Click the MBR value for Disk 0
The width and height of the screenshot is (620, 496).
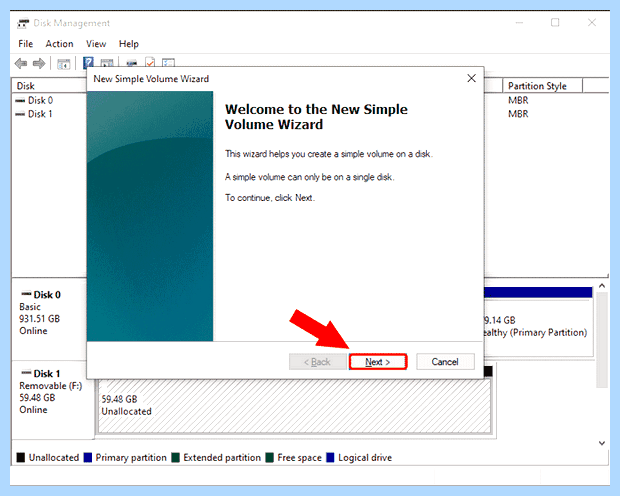(518, 100)
